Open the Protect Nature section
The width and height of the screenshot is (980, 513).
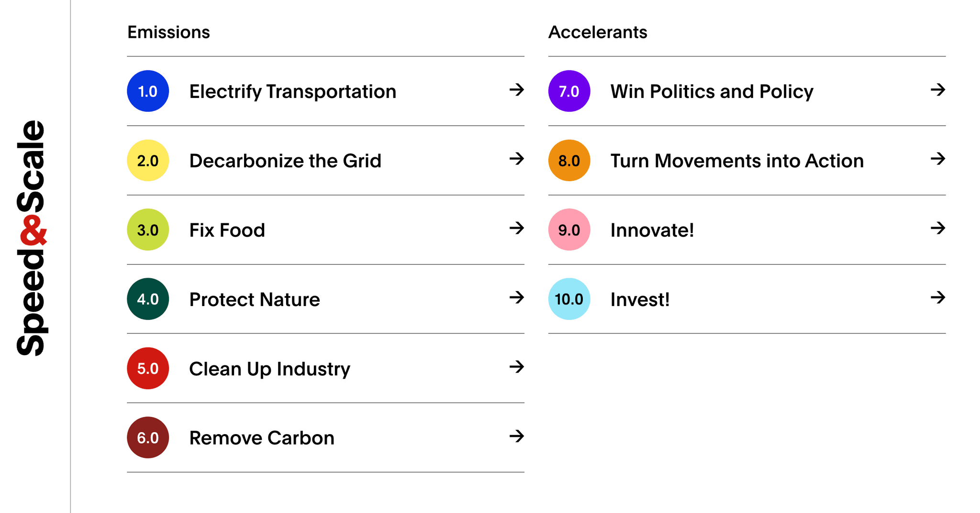[255, 300]
